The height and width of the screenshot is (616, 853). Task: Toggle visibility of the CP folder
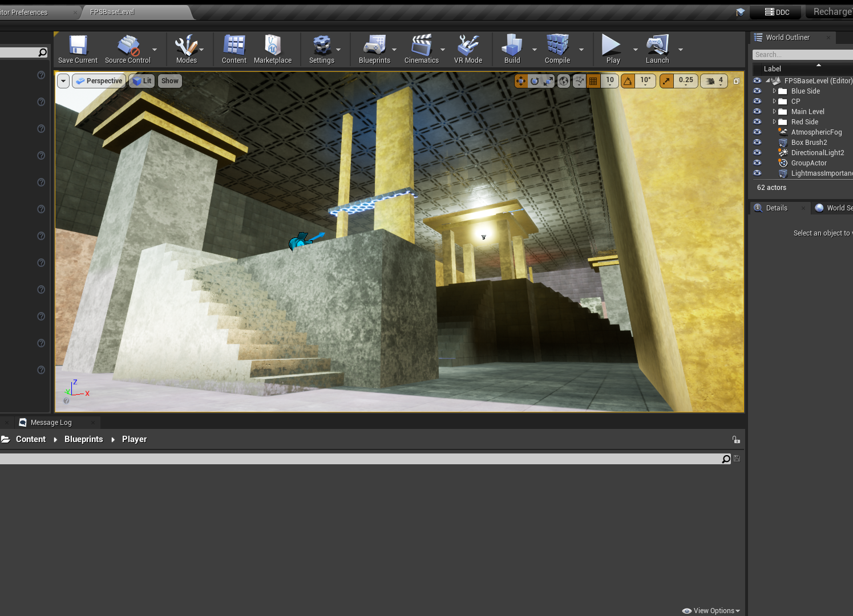(757, 101)
